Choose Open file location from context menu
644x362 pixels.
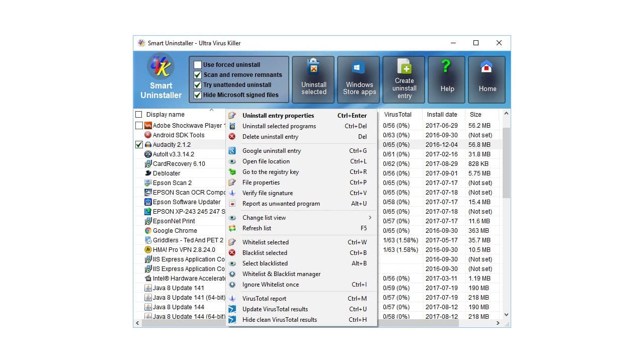click(266, 161)
